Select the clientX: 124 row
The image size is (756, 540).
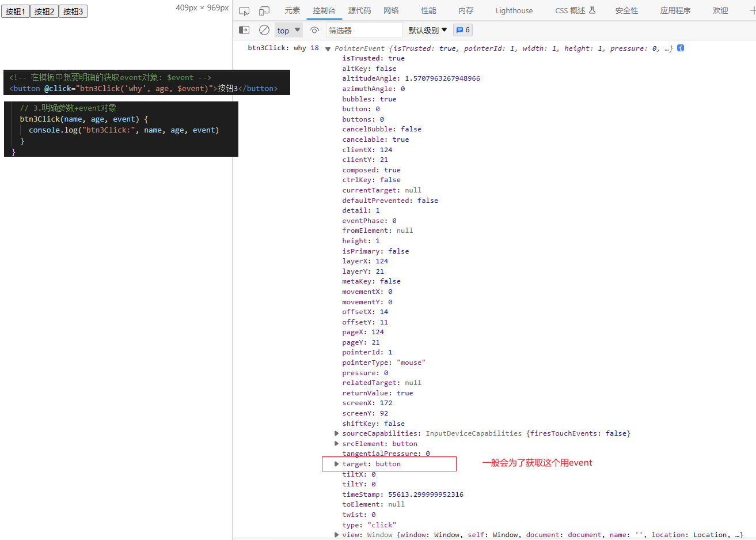tap(367, 150)
